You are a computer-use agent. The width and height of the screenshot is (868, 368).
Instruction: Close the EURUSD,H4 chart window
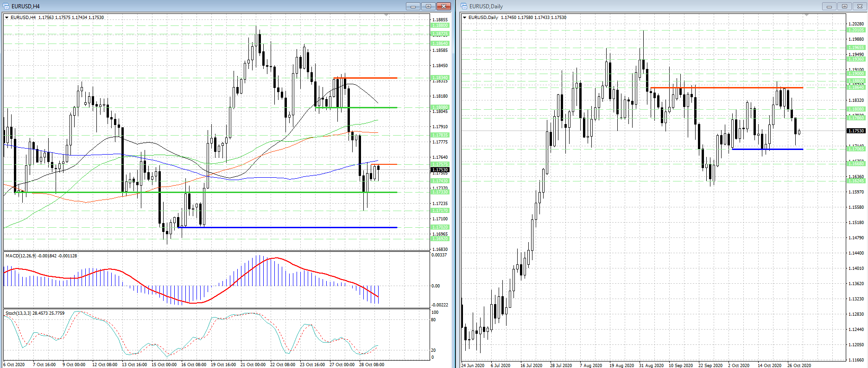(x=444, y=6)
